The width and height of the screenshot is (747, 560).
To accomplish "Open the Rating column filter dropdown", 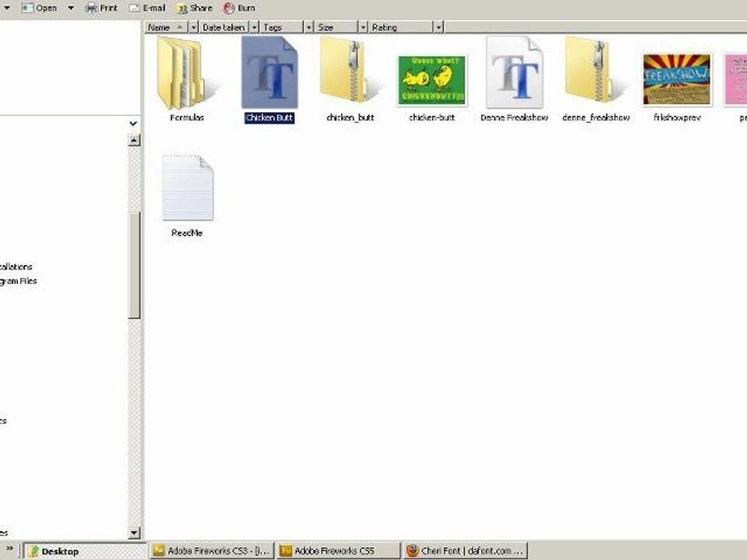I will (438, 27).
